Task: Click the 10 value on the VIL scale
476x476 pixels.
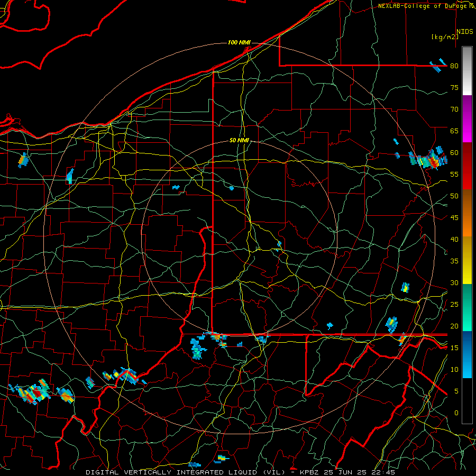Action: pyautogui.click(x=454, y=370)
